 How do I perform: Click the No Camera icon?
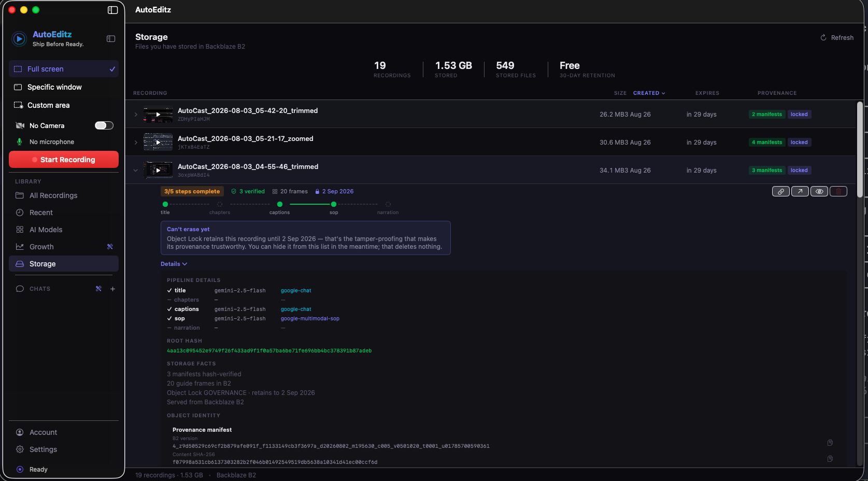tap(20, 125)
